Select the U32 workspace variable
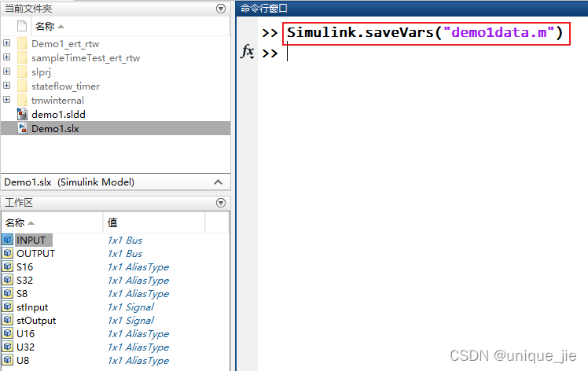Screen dimensions: 588x371 click(25, 347)
